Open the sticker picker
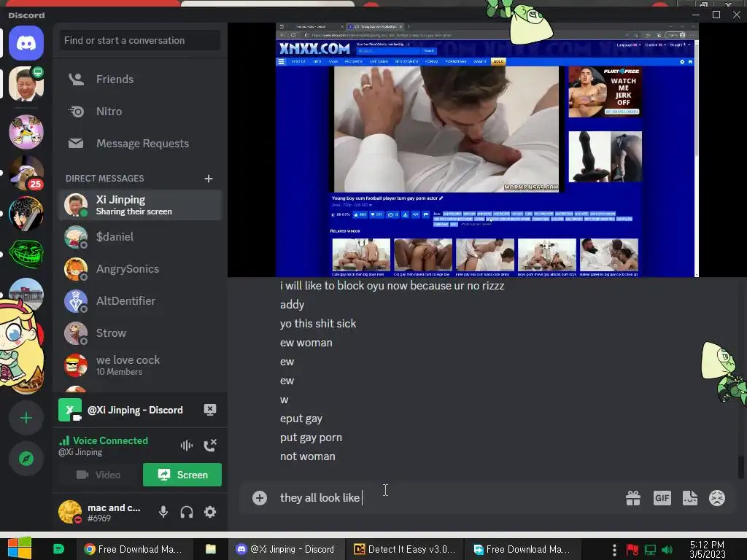This screenshot has height=560, width=747. coord(690,498)
